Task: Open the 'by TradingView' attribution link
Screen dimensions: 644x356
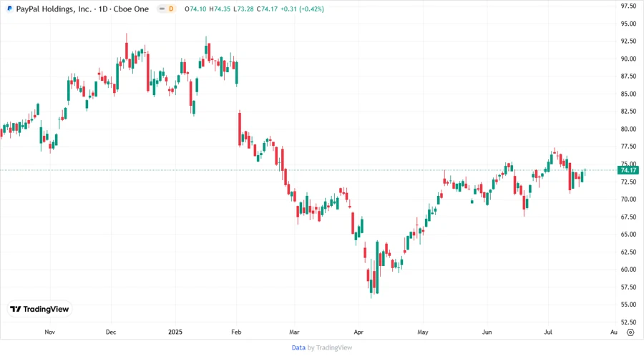Action: (330, 348)
